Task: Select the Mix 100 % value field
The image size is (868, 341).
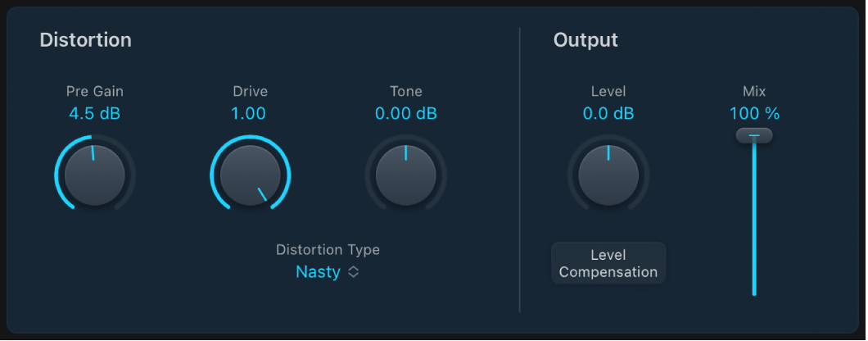Action: click(x=753, y=114)
